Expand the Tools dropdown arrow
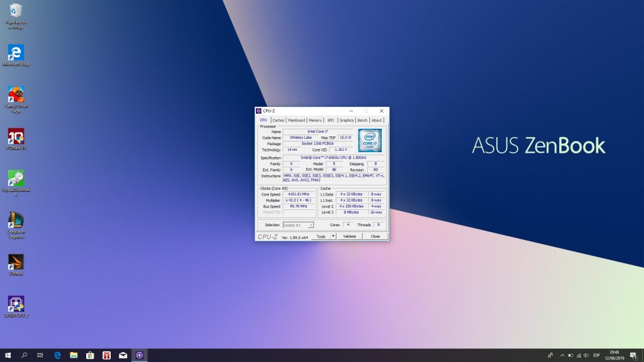 [333, 236]
